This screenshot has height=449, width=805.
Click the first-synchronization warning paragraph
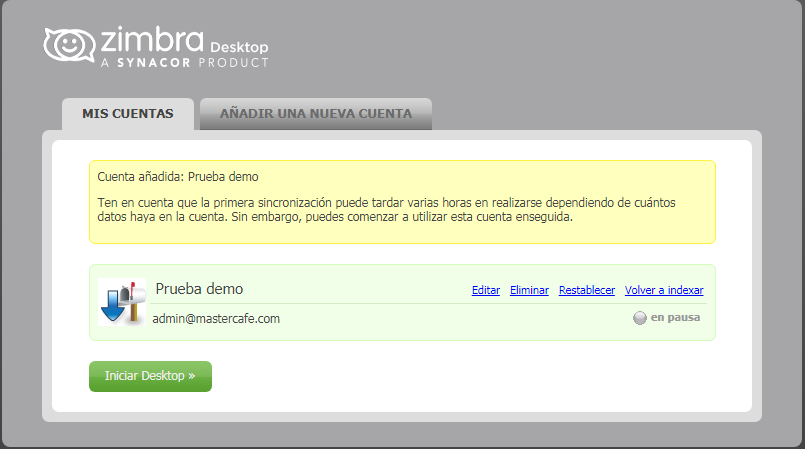(x=386, y=210)
